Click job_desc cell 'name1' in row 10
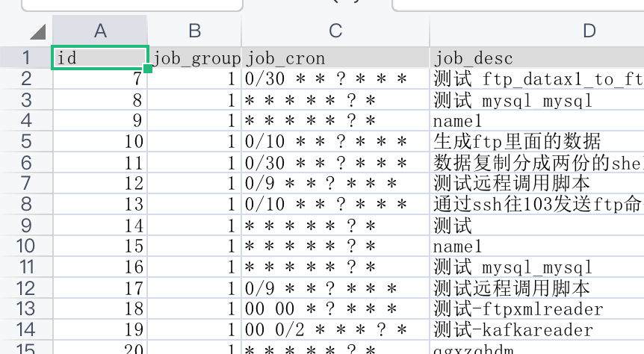 (537, 246)
